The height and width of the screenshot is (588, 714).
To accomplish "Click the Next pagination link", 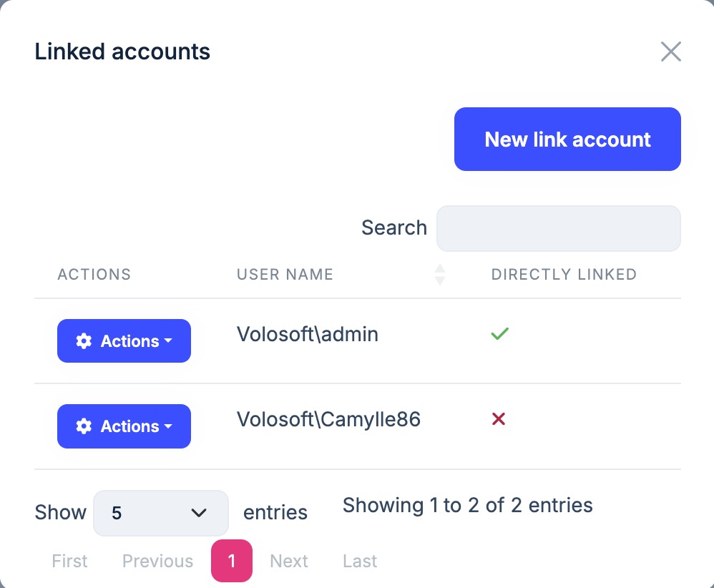I will click(x=288, y=561).
